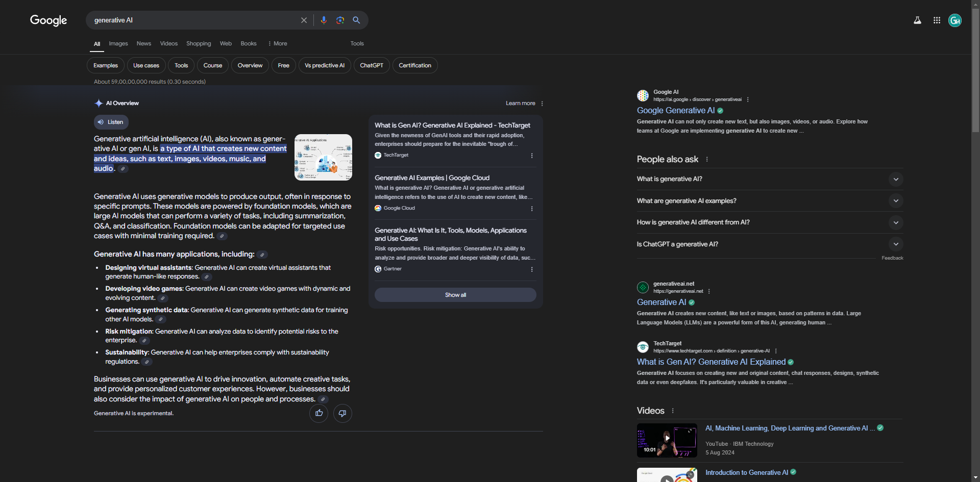
Task: Switch to the News tab
Action: pyautogui.click(x=144, y=43)
